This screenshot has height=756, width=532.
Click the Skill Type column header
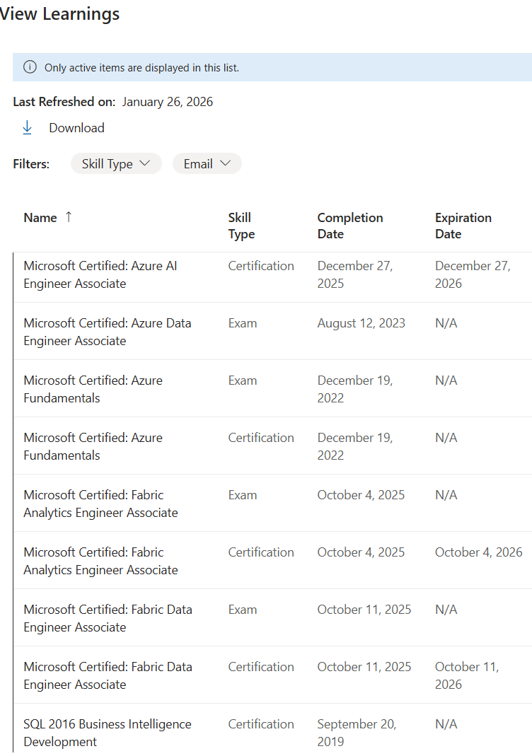[x=241, y=226]
